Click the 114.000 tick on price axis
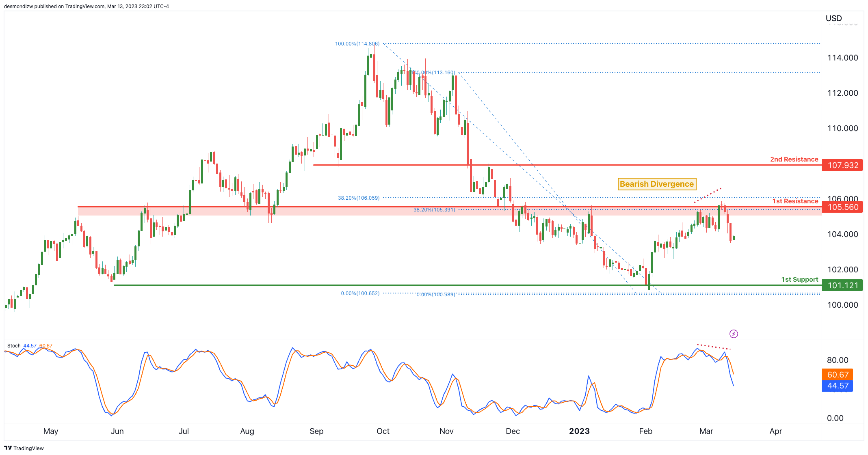The height and width of the screenshot is (455, 868). coord(842,58)
